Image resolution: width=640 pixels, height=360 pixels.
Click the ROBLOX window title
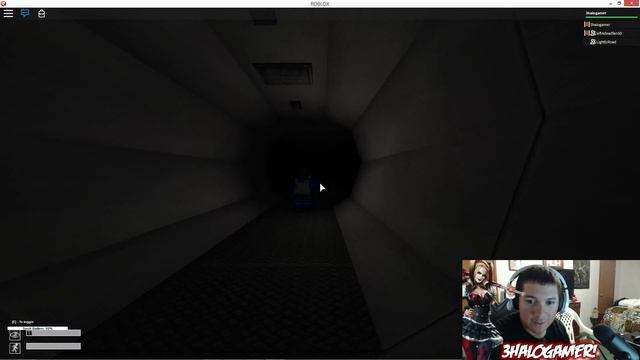click(x=320, y=4)
